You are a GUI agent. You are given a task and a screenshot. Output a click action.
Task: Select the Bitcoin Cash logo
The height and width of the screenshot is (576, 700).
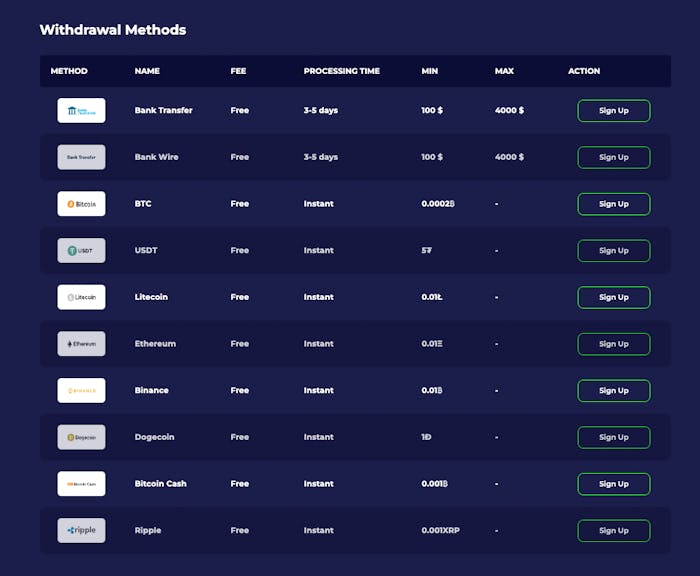[81, 484]
